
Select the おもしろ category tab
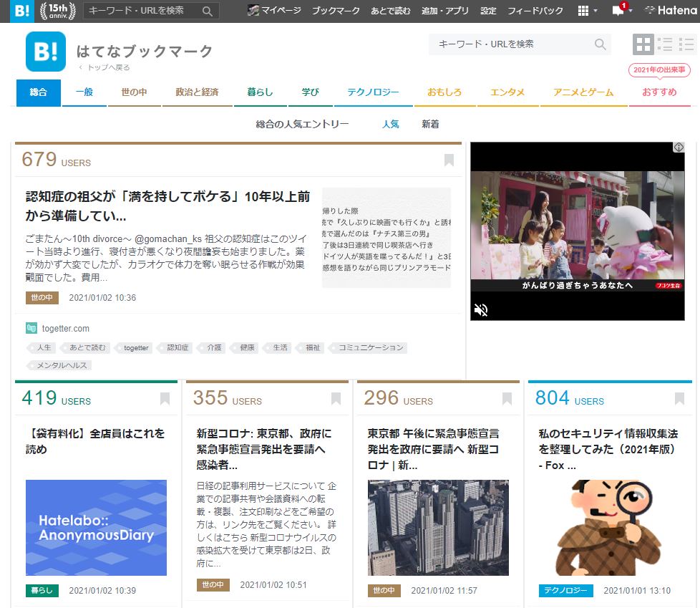tap(444, 92)
